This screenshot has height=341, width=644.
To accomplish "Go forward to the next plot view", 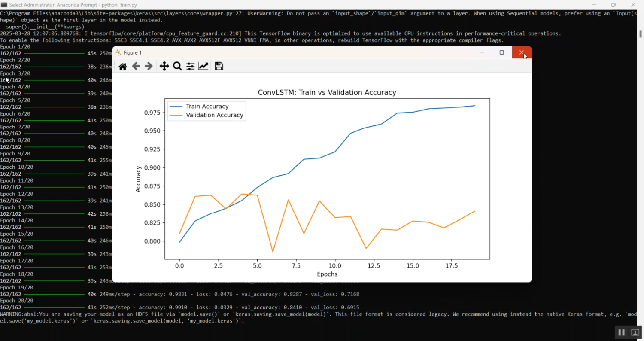I will click(149, 66).
